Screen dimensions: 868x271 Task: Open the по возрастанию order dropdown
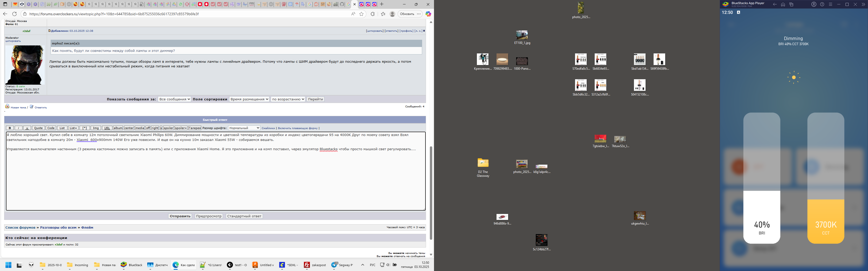(x=288, y=99)
